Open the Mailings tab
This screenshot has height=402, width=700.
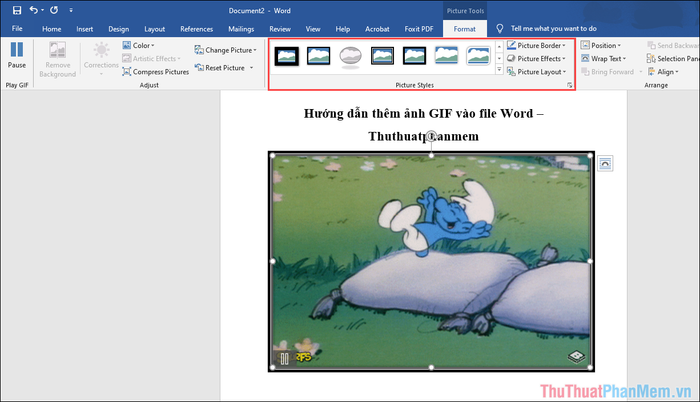241,29
